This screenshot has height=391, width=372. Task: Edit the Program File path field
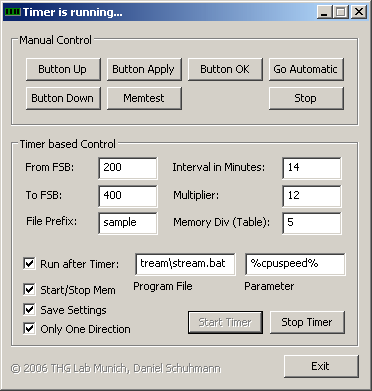[185, 264]
